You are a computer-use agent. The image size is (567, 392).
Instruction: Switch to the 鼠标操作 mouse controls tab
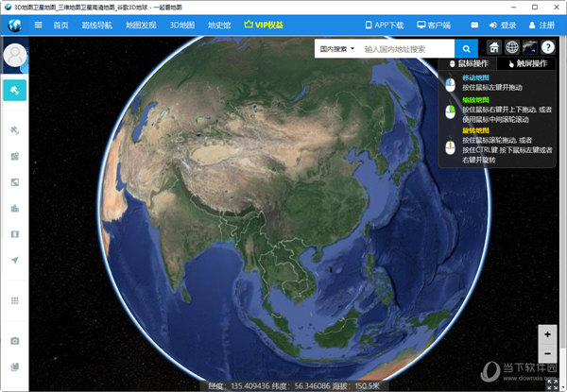click(469, 63)
